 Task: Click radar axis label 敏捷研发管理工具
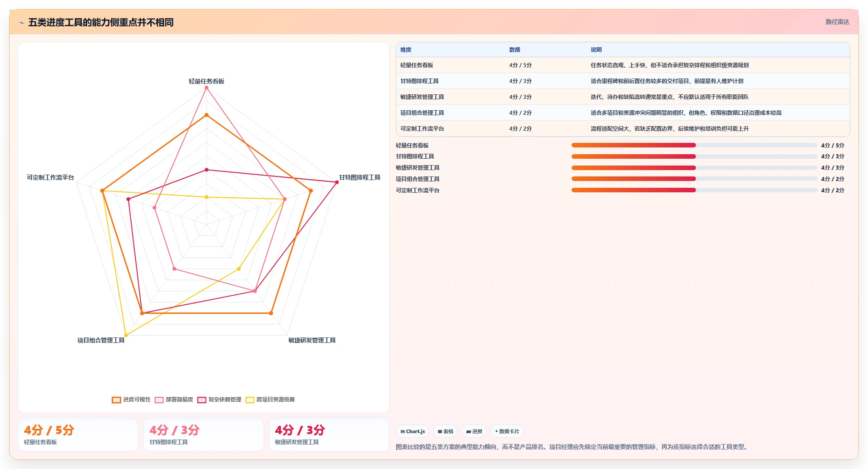click(x=312, y=340)
